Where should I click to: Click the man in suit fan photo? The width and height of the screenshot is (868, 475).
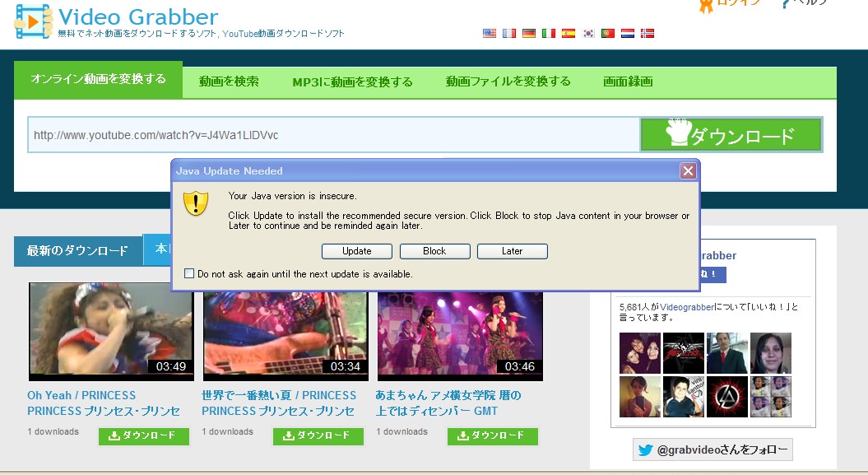[727, 353]
